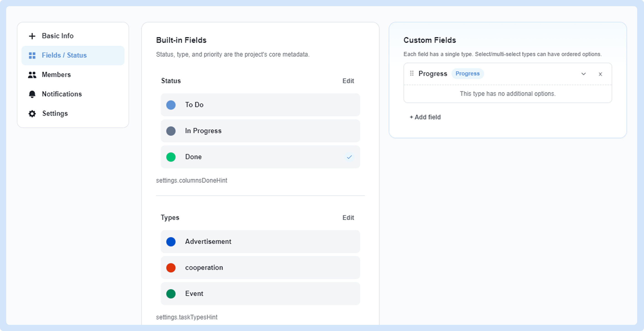
Task: Click the cooperation type red color dot
Action: pyautogui.click(x=171, y=268)
